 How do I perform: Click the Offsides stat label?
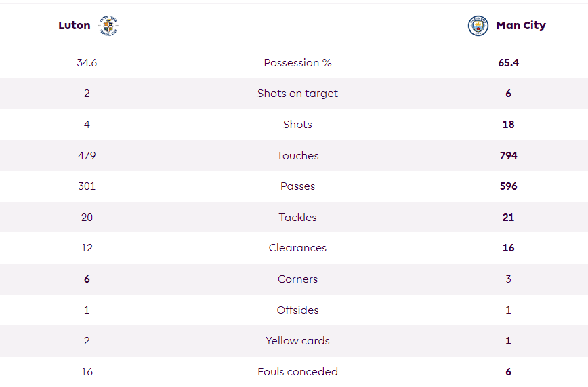click(298, 310)
